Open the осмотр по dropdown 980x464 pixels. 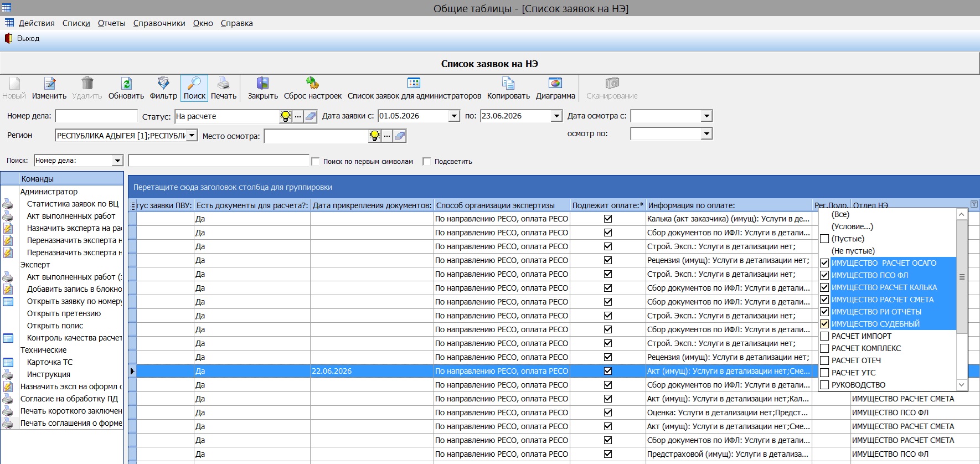click(x=706, y=133)
